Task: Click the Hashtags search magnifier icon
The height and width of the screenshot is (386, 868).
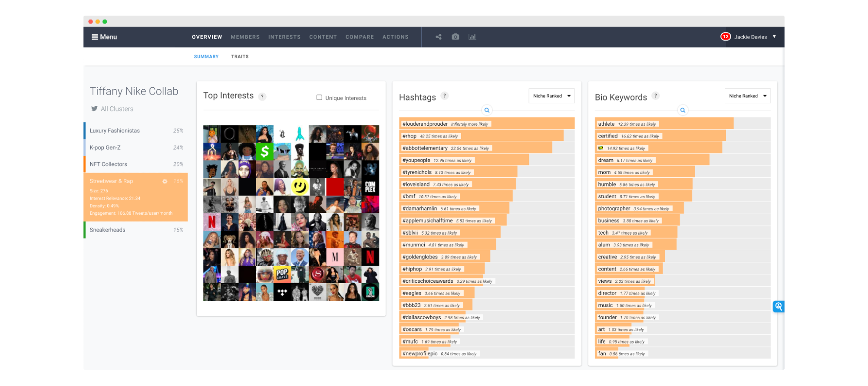Action: (x=487, y=110)
